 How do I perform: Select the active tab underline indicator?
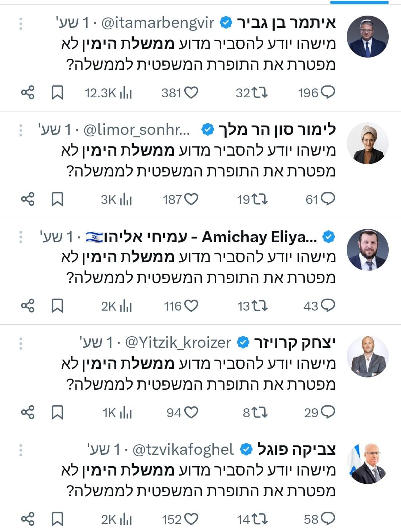pos(359,2)
